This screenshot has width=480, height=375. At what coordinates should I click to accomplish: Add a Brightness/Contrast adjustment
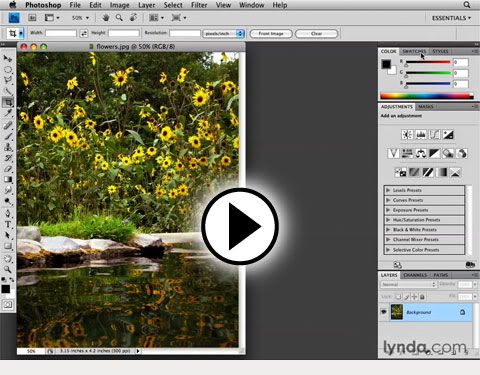407,135
